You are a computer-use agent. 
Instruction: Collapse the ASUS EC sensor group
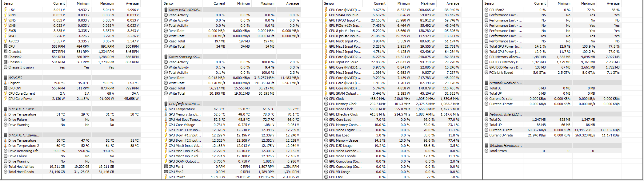point(6,78)
